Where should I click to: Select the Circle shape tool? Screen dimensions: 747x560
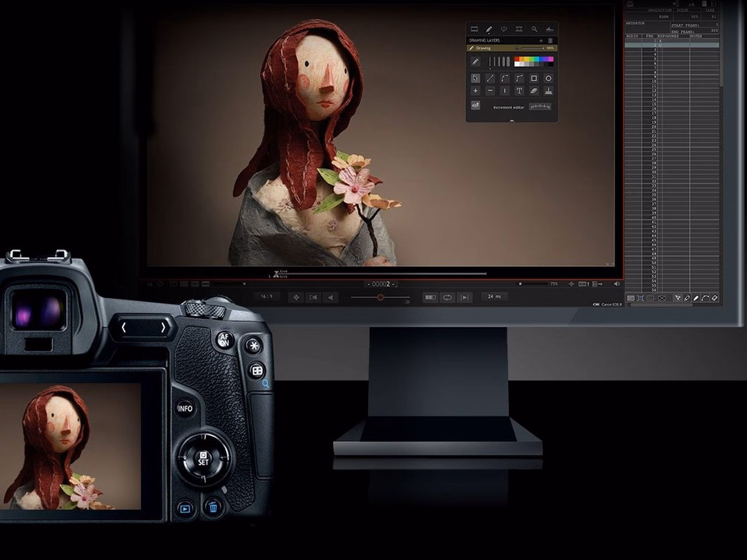tap(550, 78)
